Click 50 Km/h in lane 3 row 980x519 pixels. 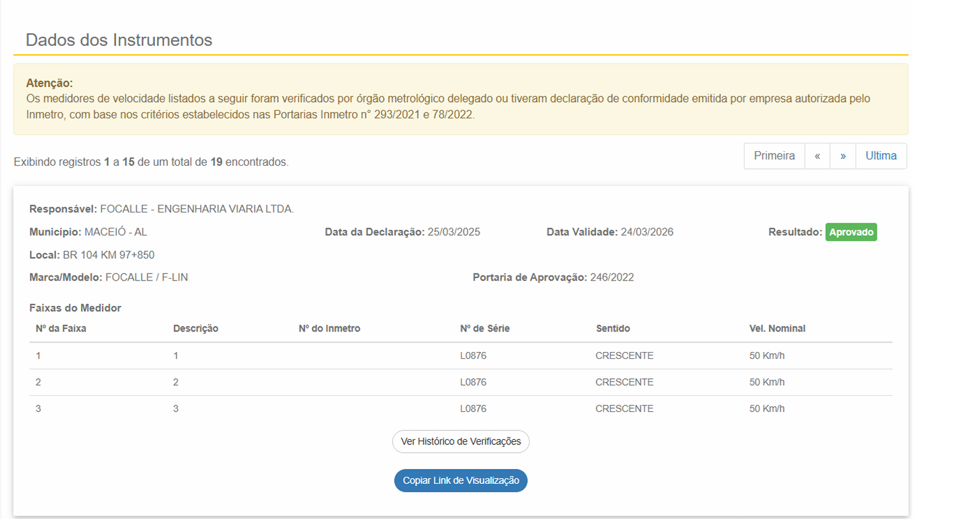pos(767,409)
